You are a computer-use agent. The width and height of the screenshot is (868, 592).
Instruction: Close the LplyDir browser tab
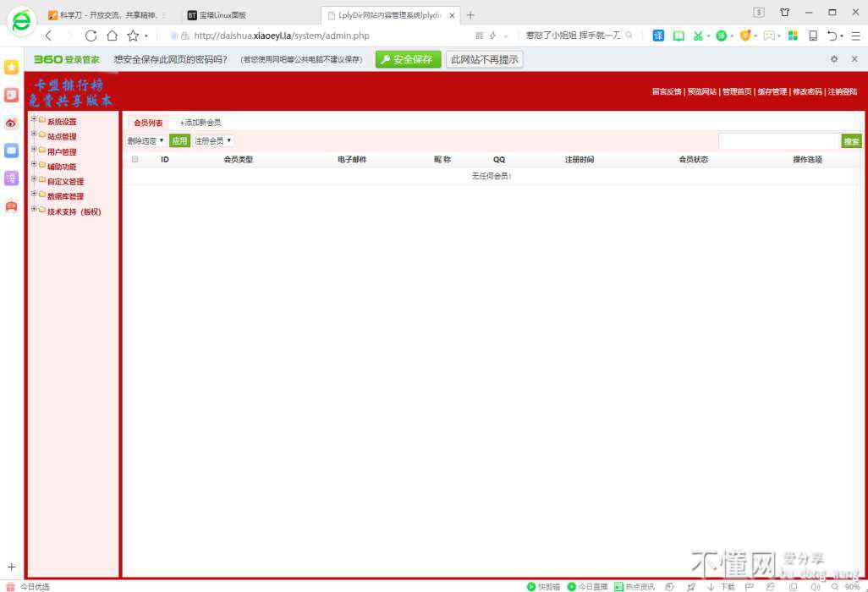[452, 15]
